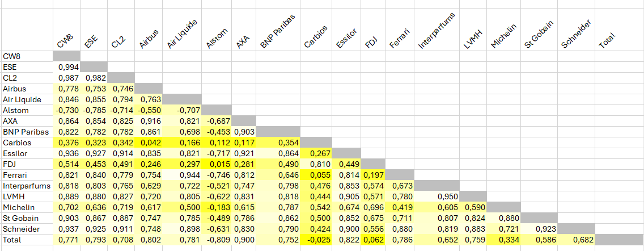Select Carbios row value 0,354
This screenshot has height=251, width=644.
tap(278, 143)
